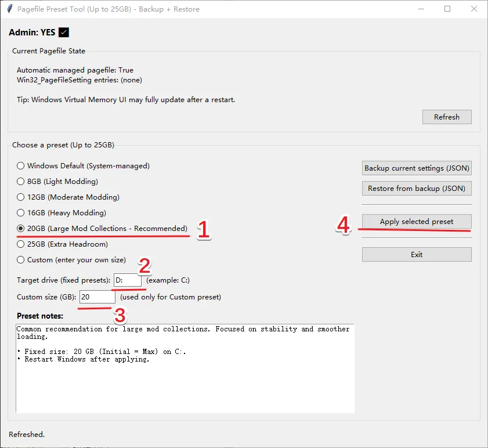
Task: Refresh the current pagefile state
Action: [x=447, y=117]
